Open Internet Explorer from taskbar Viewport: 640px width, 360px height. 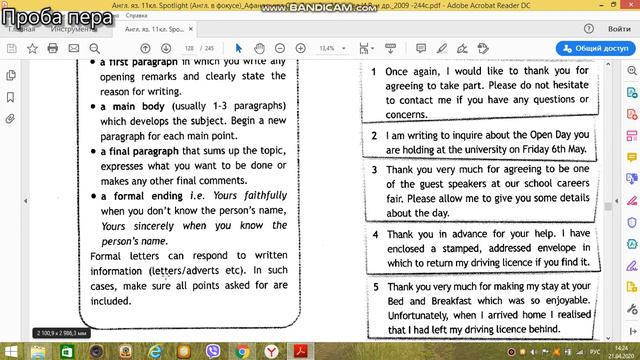coord(155,352)
